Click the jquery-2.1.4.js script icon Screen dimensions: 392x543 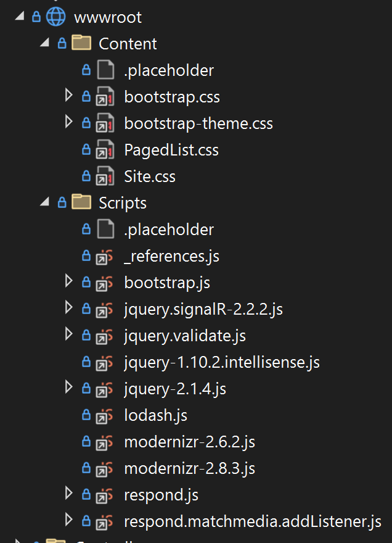(x=105, y=389)
